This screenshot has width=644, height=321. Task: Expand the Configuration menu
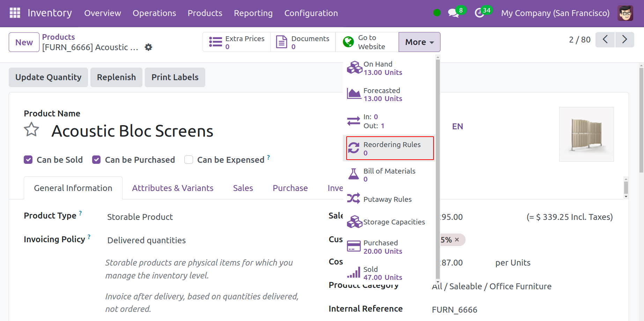(x=311, y=13)
